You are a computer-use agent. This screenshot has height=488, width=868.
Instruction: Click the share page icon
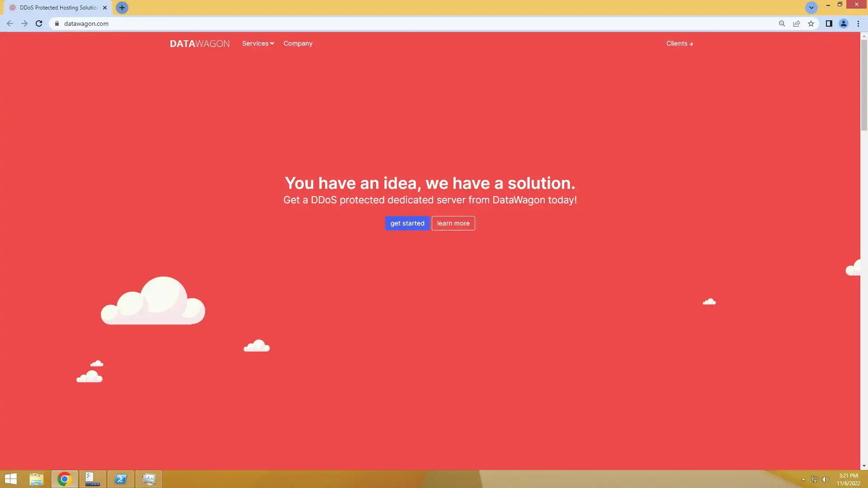797,23
